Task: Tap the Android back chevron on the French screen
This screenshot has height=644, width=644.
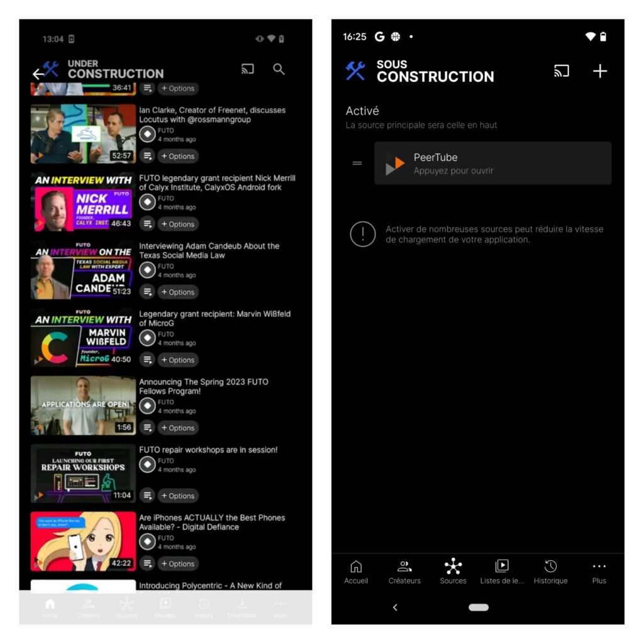Action: 395,608
